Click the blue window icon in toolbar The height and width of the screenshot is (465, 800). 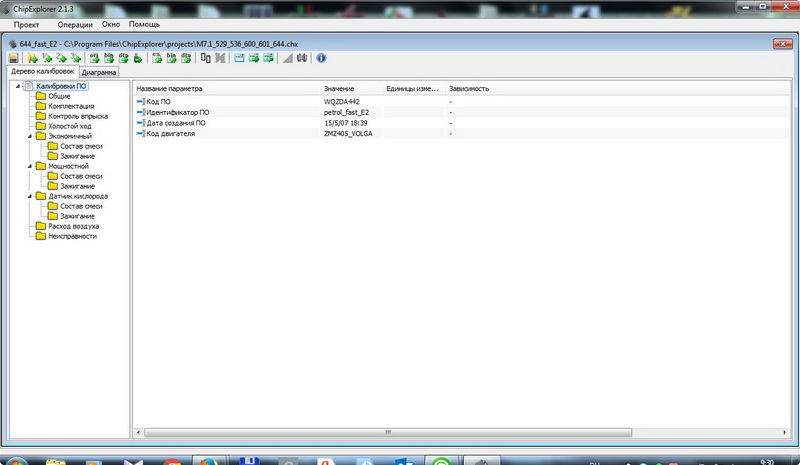(x=239, y=58)
